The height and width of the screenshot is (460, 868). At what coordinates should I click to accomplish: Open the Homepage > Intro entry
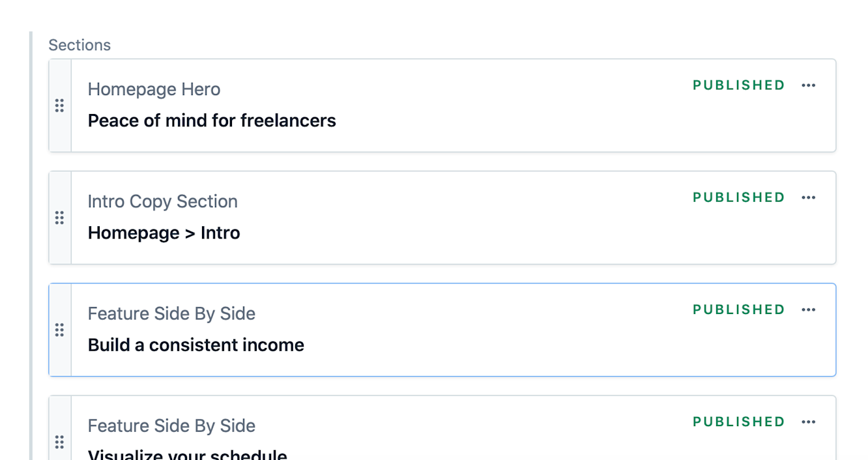[164, 233]
